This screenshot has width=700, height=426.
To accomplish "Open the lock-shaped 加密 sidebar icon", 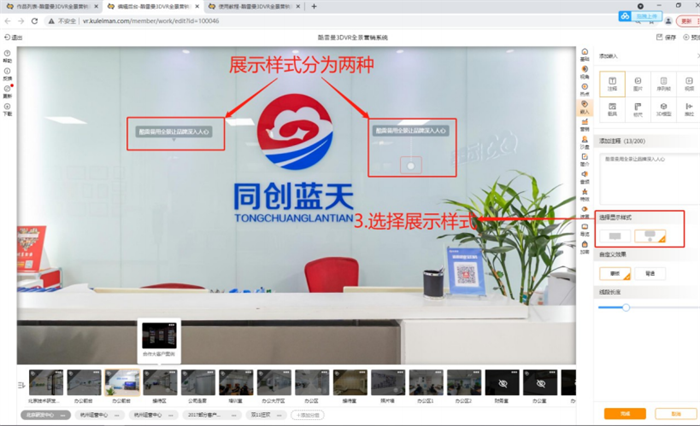I will (x=584, y=247).
